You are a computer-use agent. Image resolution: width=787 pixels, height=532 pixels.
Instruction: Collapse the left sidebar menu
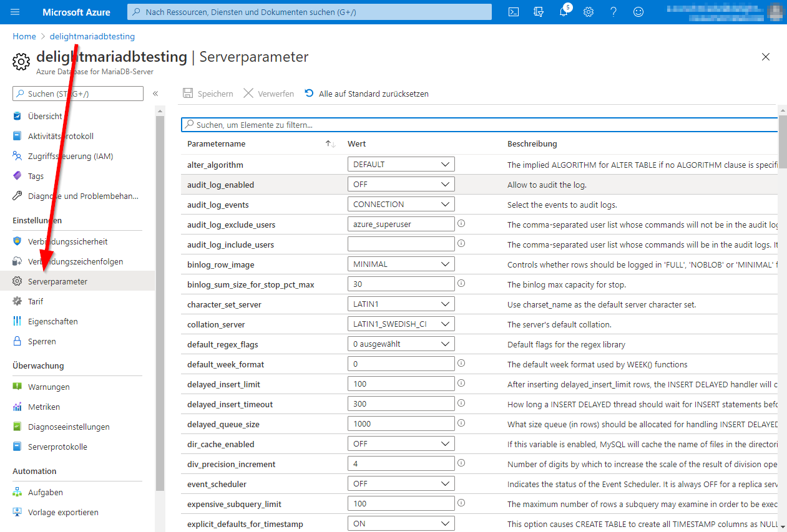click(x=155, y=94)
